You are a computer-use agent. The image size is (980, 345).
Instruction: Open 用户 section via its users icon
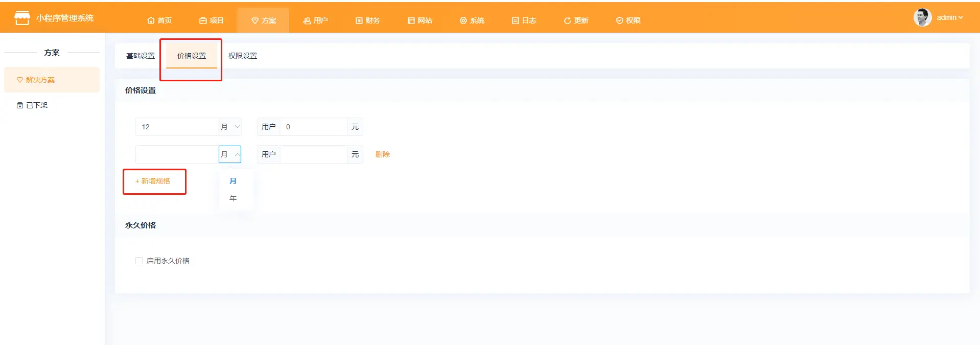(x=307, y=20)
